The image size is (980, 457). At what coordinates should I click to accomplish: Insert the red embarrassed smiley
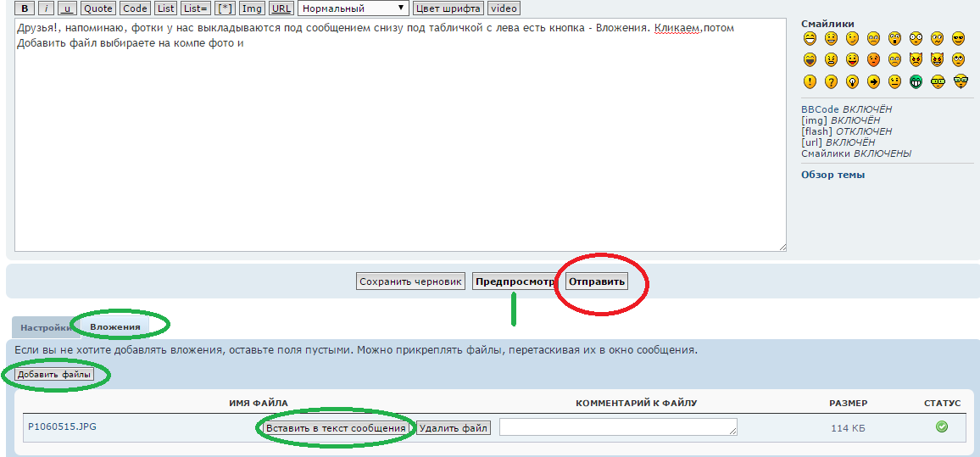[x=873, y=60]
